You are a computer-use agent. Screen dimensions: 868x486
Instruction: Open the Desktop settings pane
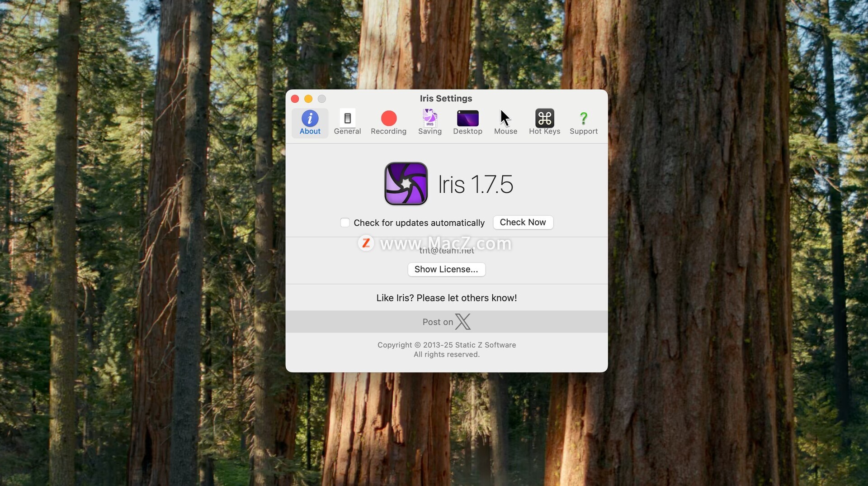tap(467, 123)
